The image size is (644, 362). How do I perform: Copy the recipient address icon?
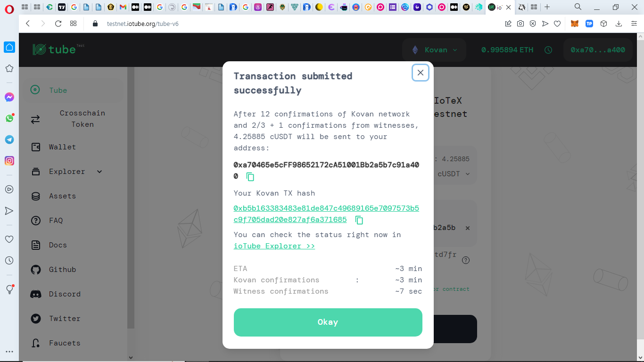[250, 177]
